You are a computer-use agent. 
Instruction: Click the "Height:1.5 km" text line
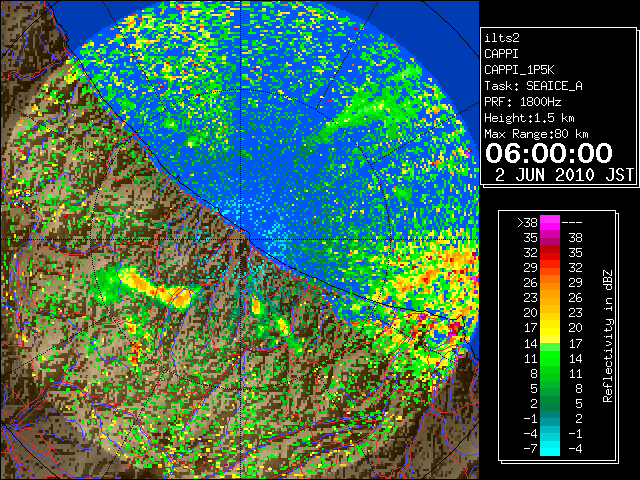(x=529, y=118)
